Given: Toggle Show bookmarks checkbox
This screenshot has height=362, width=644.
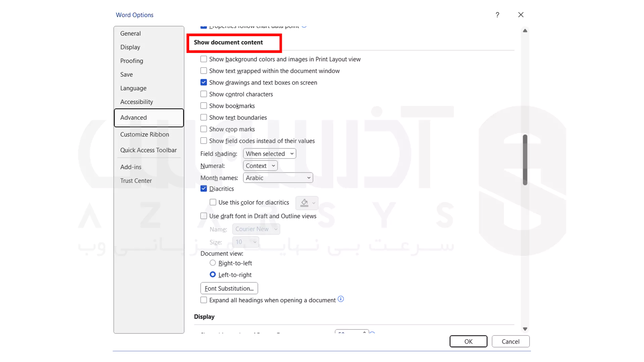Looking at the screenshot, I should coord(204,106).
